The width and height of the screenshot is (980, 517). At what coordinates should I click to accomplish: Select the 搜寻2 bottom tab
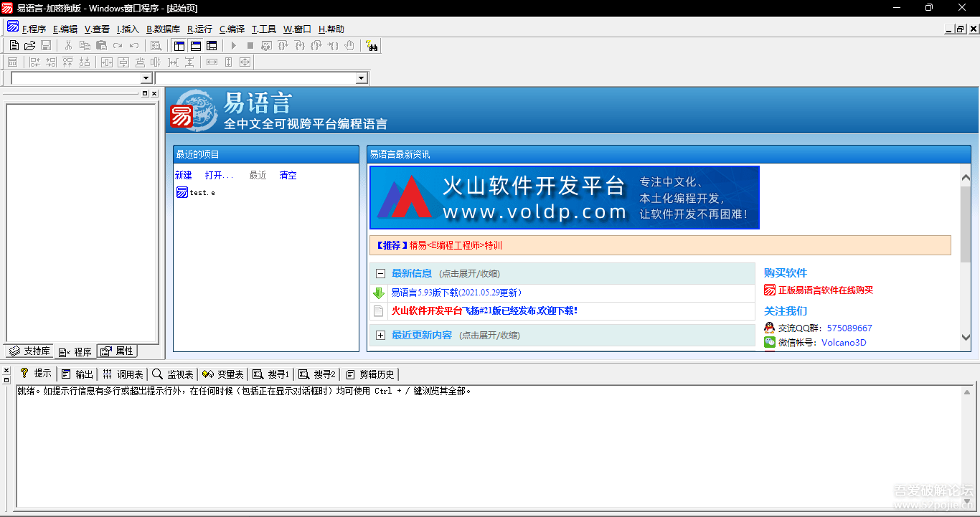(x=316, y=374)
